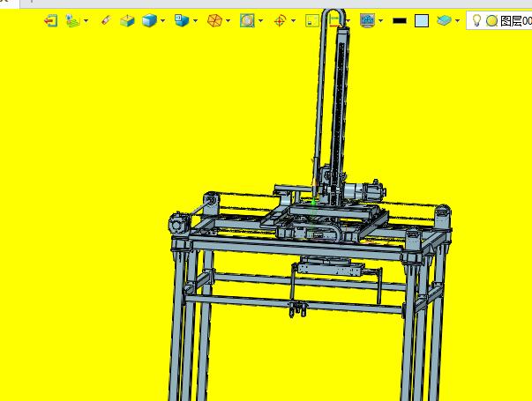Click the yellow circle layer status icon

point(491,21)
